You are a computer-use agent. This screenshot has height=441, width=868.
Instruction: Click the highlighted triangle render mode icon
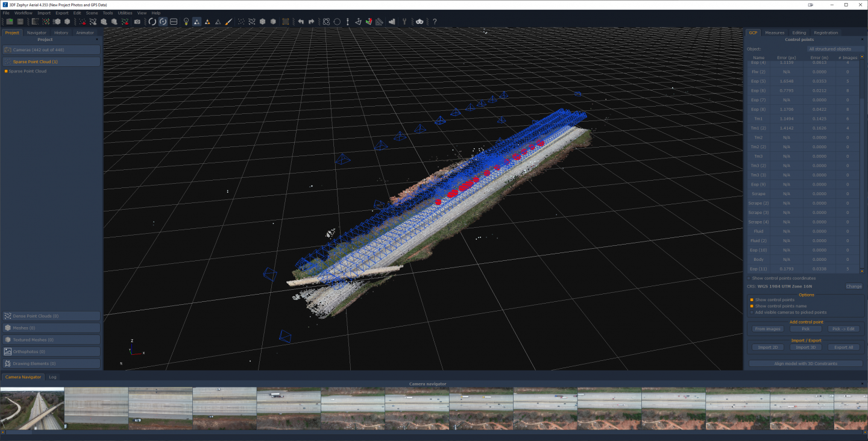pyautogui.click(x=197, y=22)
